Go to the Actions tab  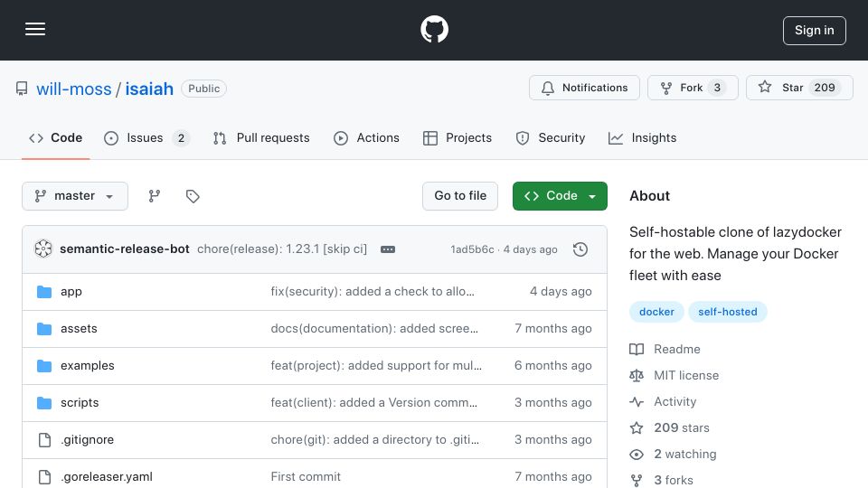click(366, 137)
